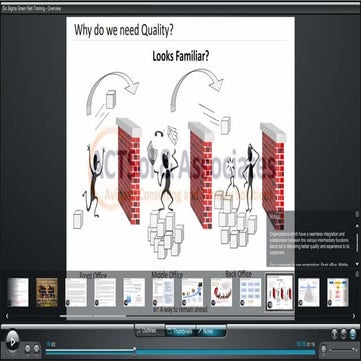Click the speaker volume icon
The width and height of the screenshot is (361, 361).
pyautogui.click(x=323, y=349)
